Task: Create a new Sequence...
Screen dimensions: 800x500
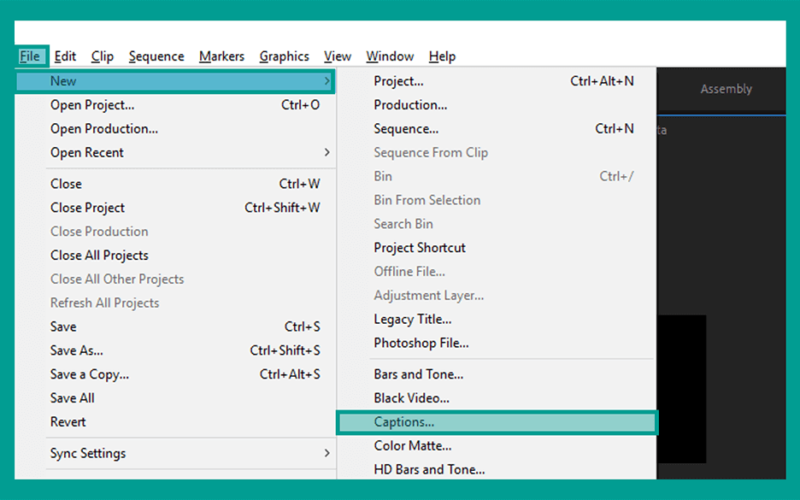Action: [496, 129]
